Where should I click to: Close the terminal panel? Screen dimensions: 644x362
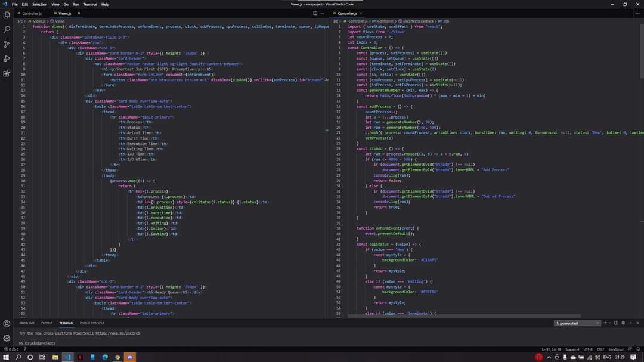coord(638,323)
